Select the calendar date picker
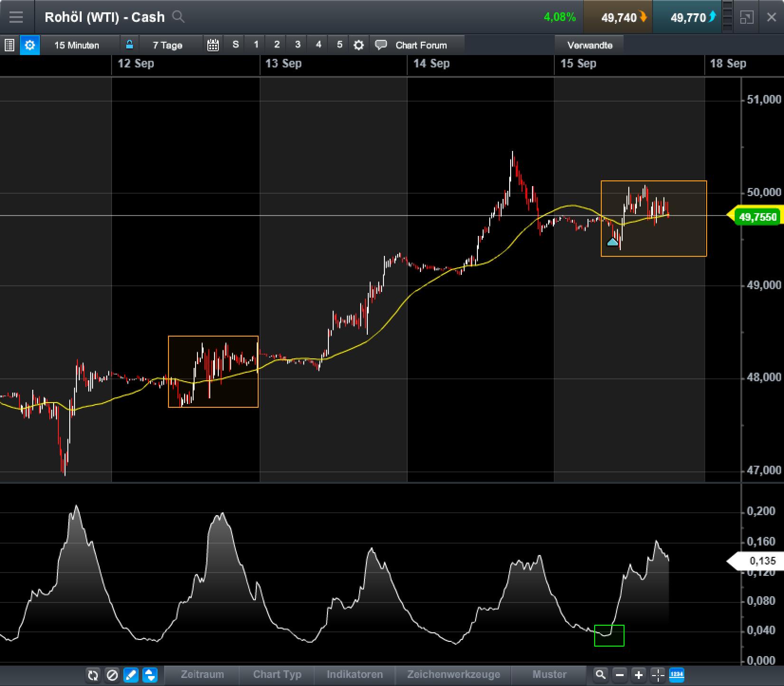 [213, 45]
